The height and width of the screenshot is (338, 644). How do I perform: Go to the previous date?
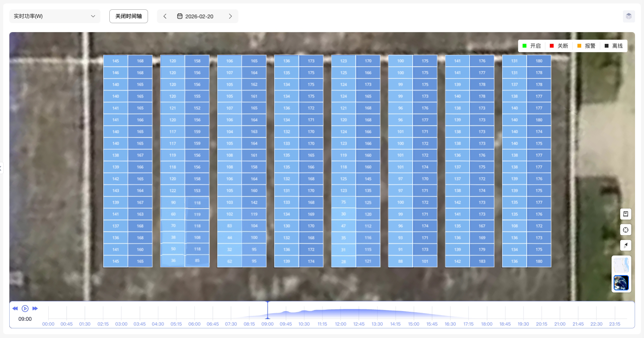tap(165, 16)
